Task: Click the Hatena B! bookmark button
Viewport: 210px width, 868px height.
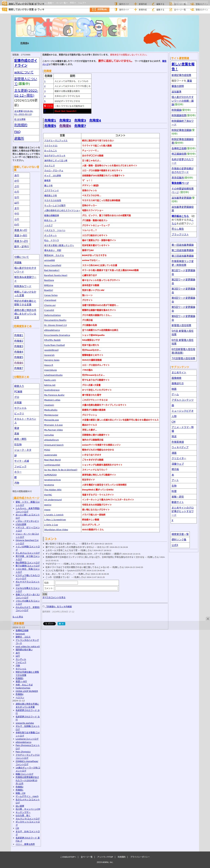Action: (x=61, y=624)
